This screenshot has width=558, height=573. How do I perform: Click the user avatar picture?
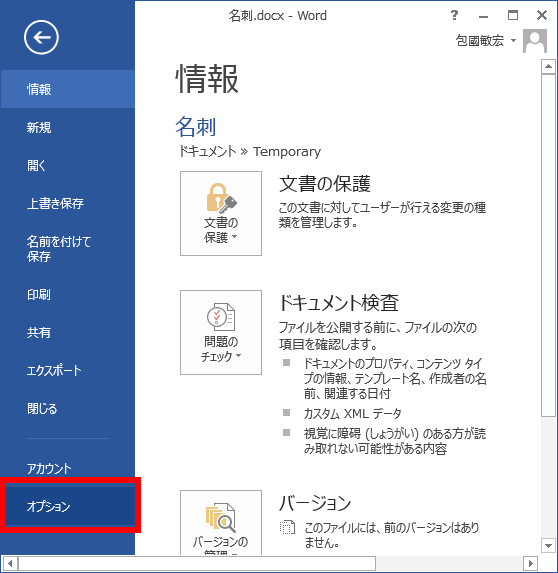click(x=535, y=41)
